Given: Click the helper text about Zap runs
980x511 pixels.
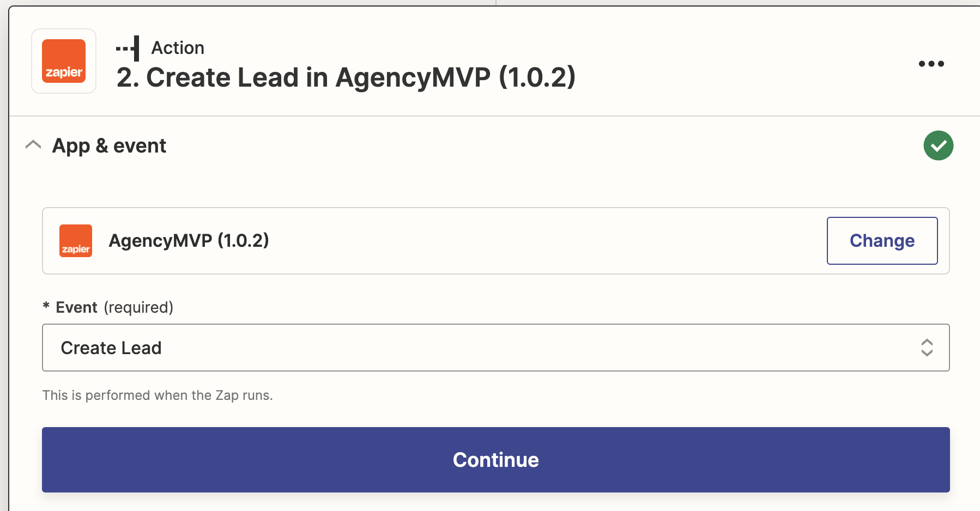Looking at the screenshot, I should pyautogui.click(x=158, y=396).
